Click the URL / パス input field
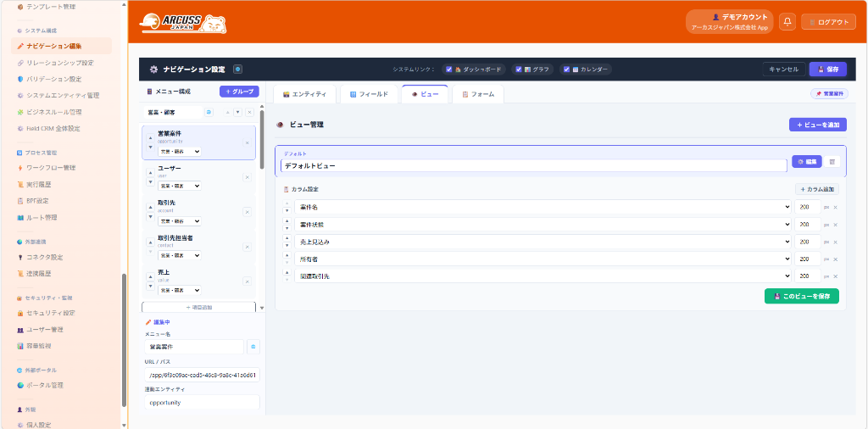Image resolution: width=868 pixels, height=429 pixels. (x=202, y=375)
